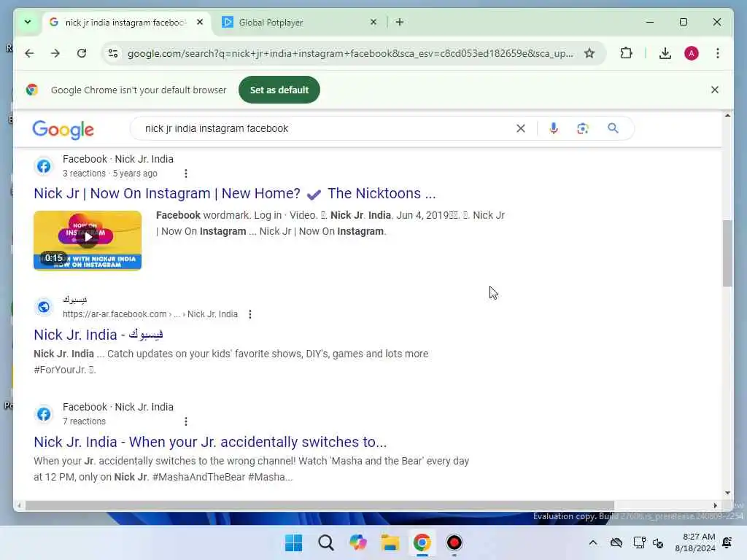Open Chrome extensions puzzle icon

tap(626, 53)
